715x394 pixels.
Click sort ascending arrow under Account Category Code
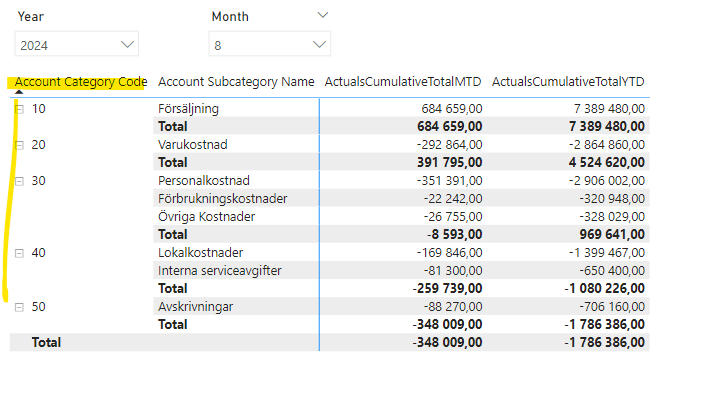click(x=19, y=92)
